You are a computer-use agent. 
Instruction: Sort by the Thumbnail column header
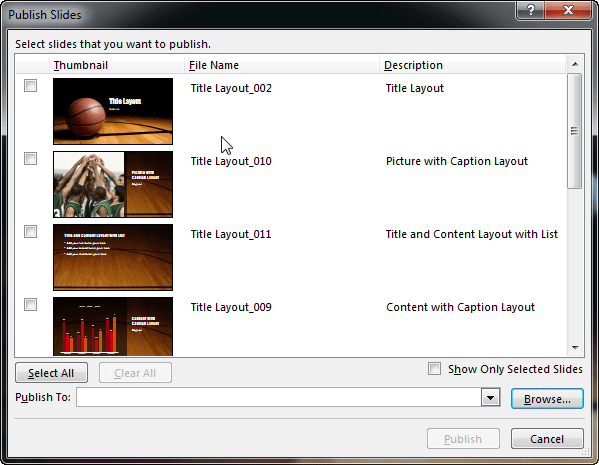click(x=117, y=65)
